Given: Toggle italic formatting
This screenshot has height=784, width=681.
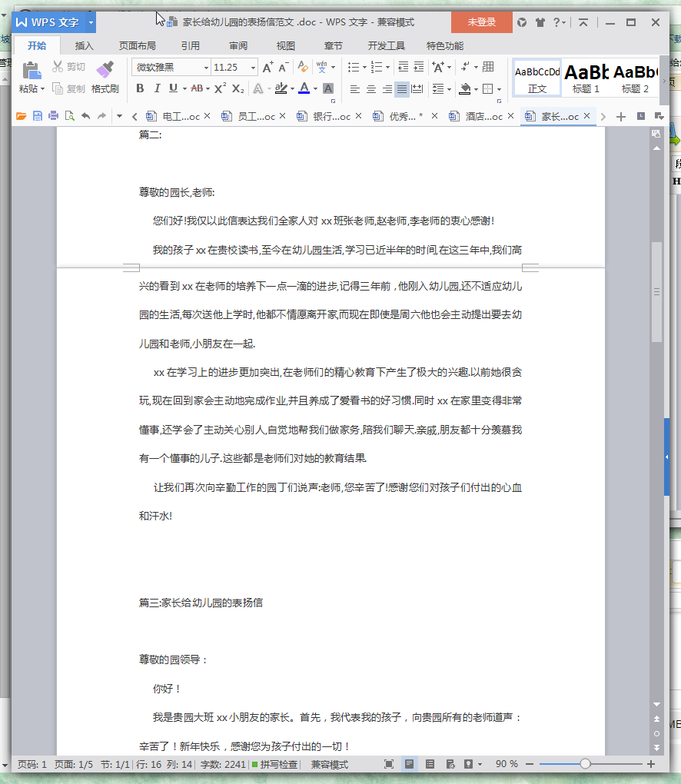Looking at the screenshot, I should (157, 88).
